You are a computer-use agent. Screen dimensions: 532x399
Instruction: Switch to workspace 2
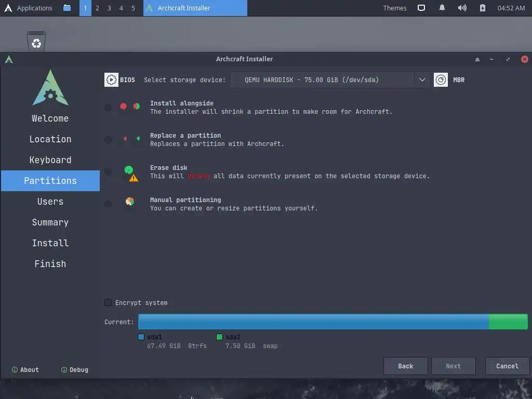97,8
